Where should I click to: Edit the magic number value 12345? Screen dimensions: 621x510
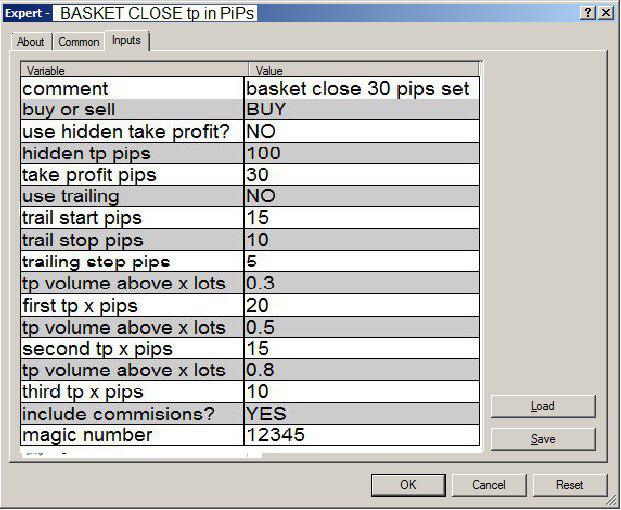coord(360,435)
